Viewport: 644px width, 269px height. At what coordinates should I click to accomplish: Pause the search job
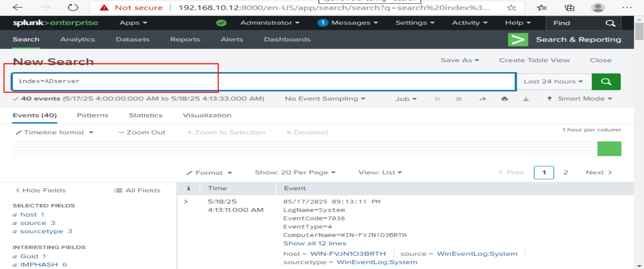coord(437,99)
